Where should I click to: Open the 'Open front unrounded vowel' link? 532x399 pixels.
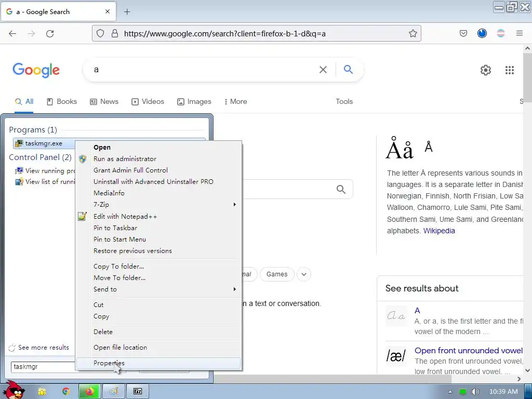click(x=469, y=351)
